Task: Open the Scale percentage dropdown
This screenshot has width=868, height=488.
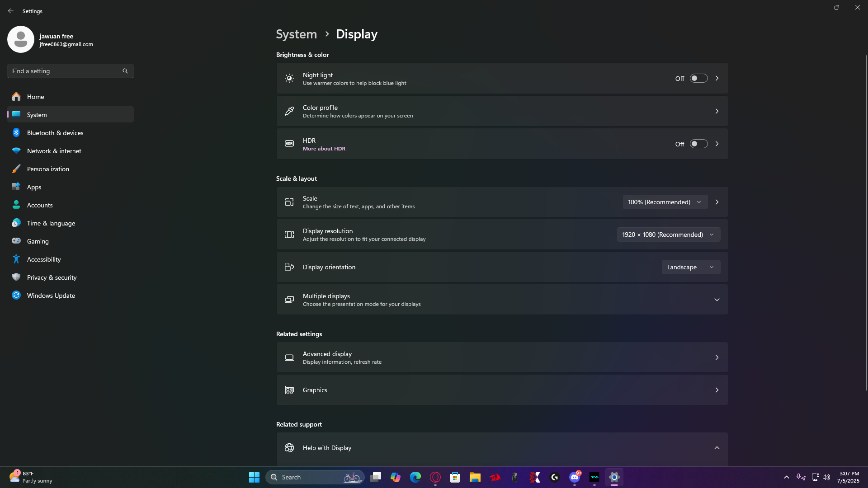Action: pos(665,202)
